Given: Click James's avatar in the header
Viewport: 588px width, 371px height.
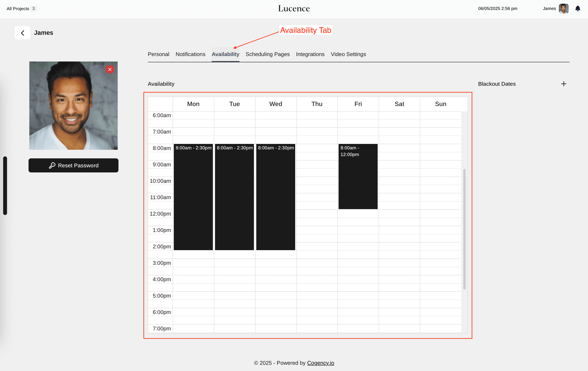Looking at the screenshot, I should pos(563,9).
